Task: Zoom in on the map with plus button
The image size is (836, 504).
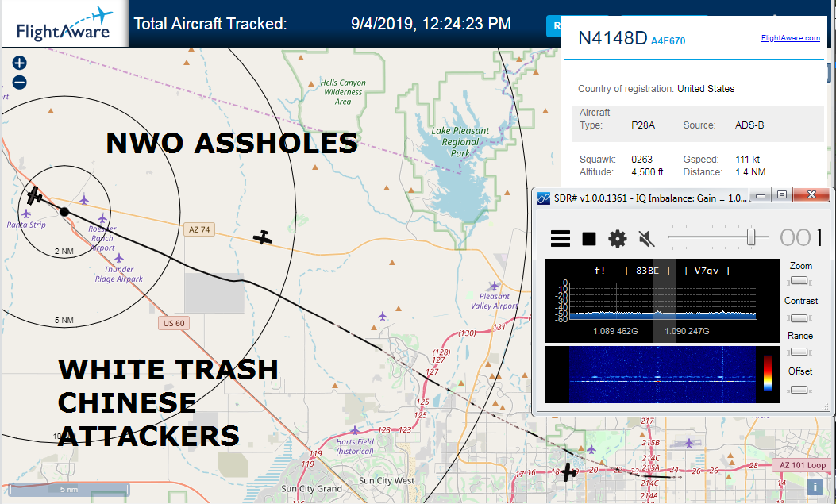Action: click(19, 63)
